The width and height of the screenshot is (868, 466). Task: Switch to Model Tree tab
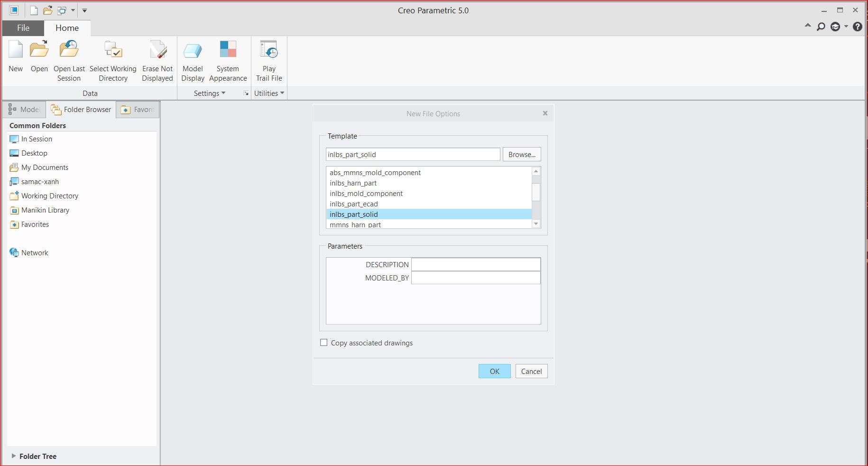(25, 110)
